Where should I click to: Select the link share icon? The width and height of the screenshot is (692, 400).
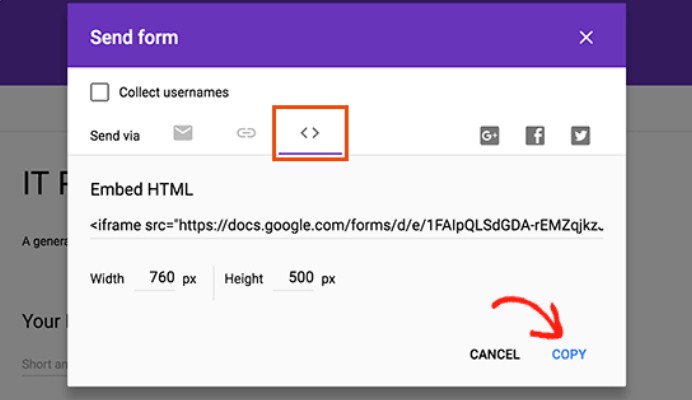coord(246,133)
